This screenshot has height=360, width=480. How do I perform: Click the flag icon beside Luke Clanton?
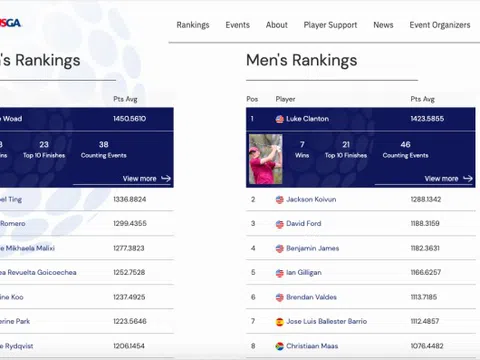pos(280,119)
